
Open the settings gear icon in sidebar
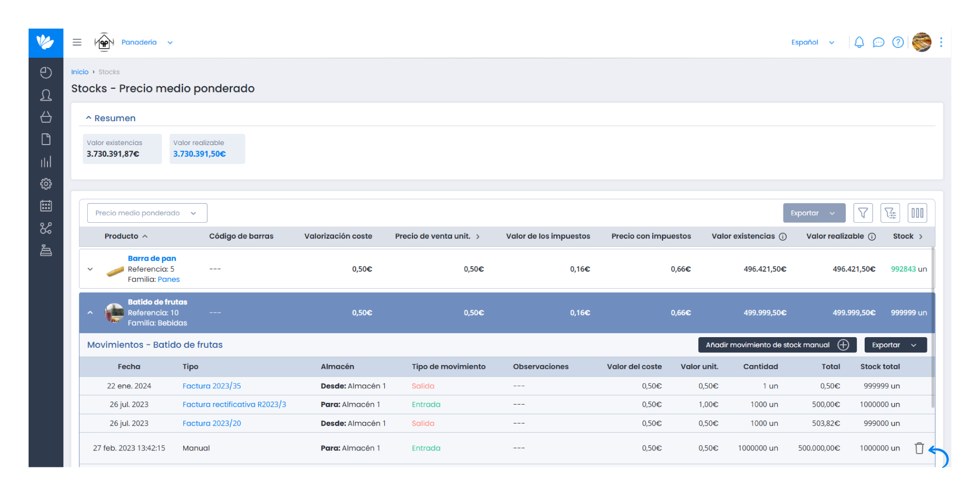coord(46,184)
